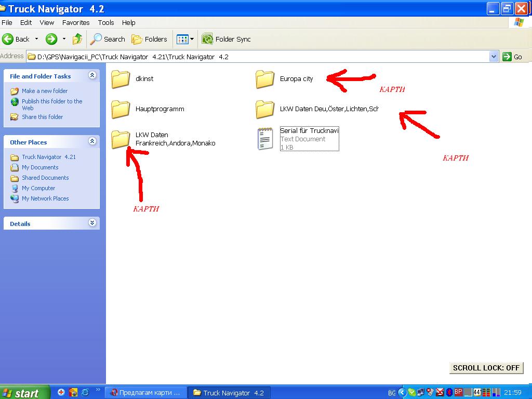The width and height of the screenshot is (532, 399).
Task: Show the Folders tree pane
Action: [x=149, y=39]
